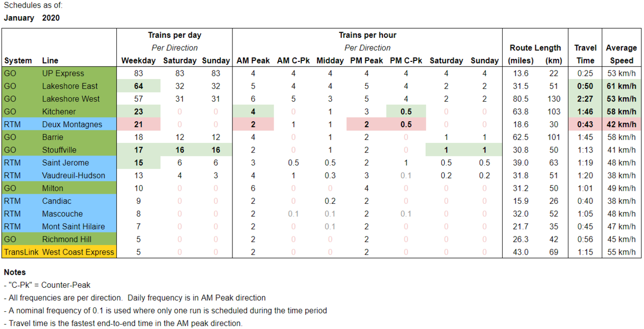
Task: Click the 2:27 travel time cell
Action: (x=585, y=99)
